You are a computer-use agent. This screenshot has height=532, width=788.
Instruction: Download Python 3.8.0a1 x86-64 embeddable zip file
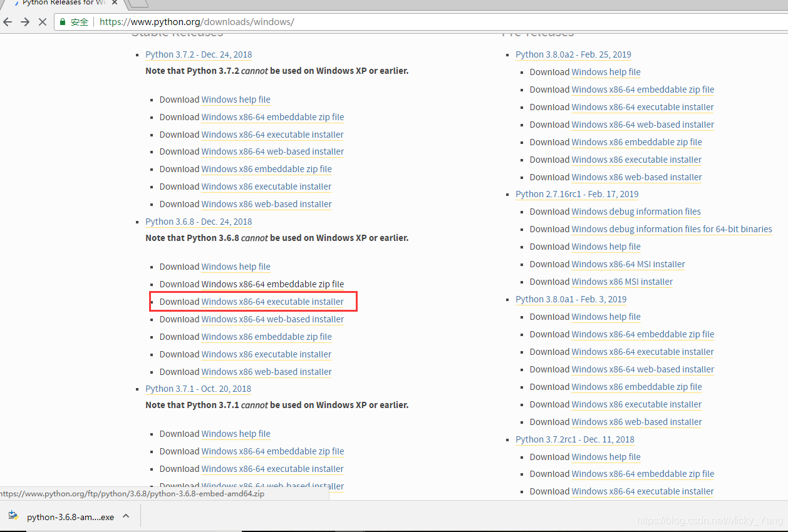tap(643, 334)
